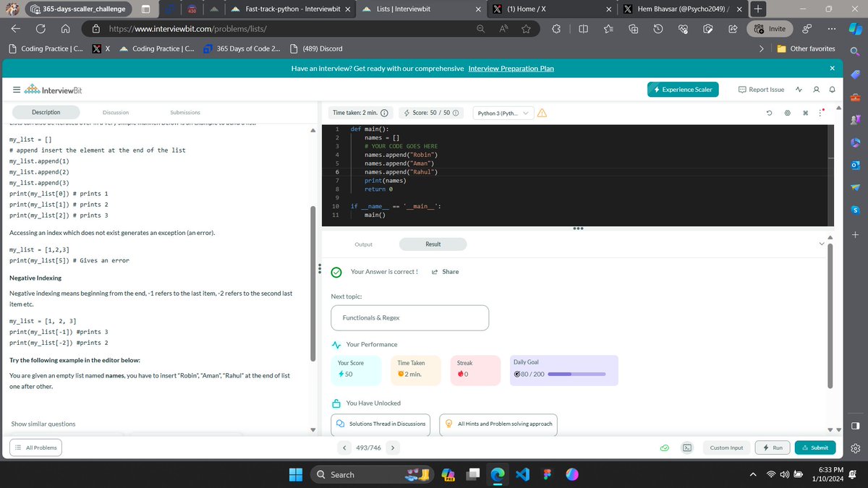The image size is (868, 488).
Task: Click the browser back arrow
Action: (x=16, y=29)
